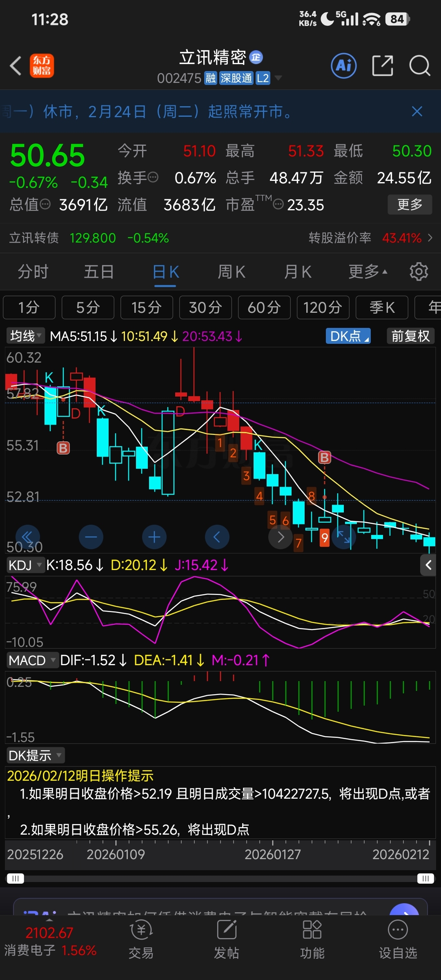Switch to the 五日 tab
This screenshot has width=441, height=980.
[99, 272]
